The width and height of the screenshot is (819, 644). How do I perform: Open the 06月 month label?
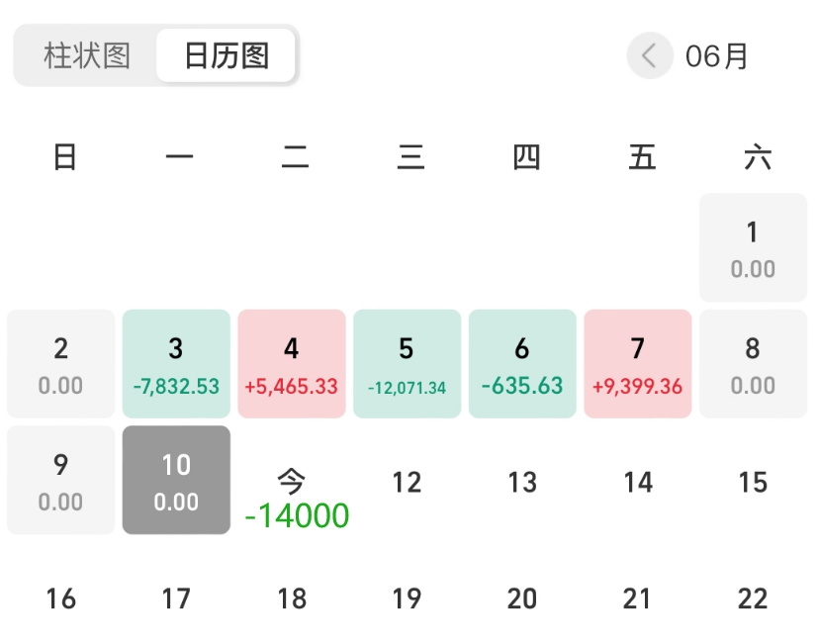point(716,56)
